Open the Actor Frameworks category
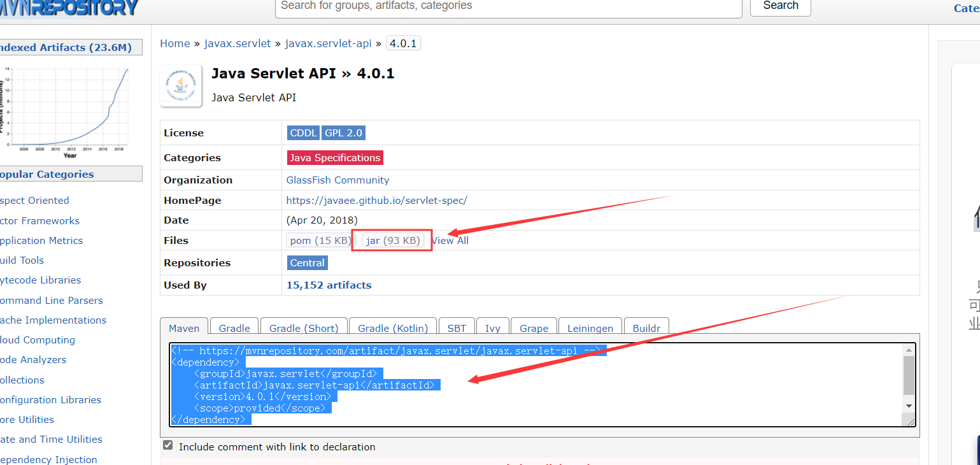This screenshot has height=465, width=980. (x=39, y=220)
